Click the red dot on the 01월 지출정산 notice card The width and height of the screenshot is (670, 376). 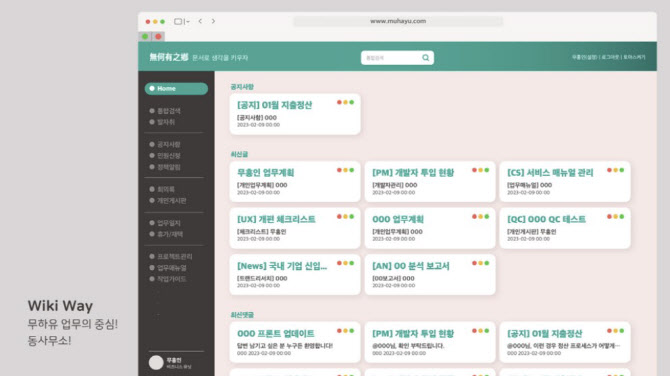click(x=339, y=103)
